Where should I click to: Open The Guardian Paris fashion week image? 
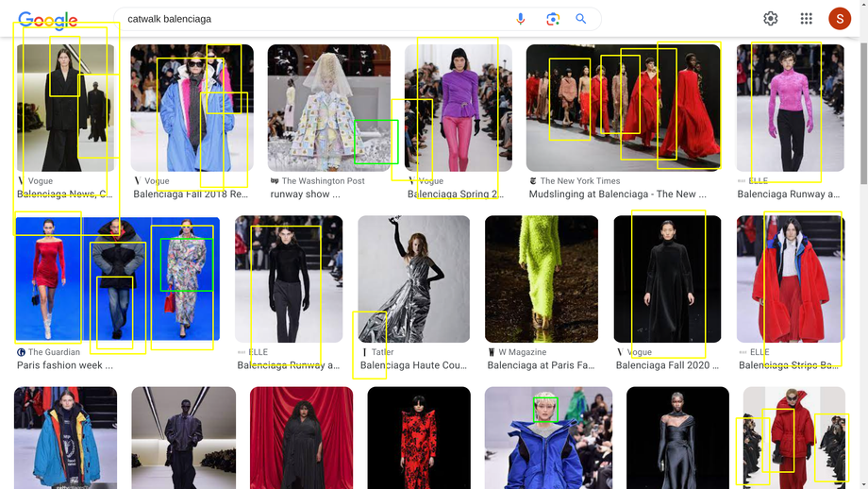117,279
